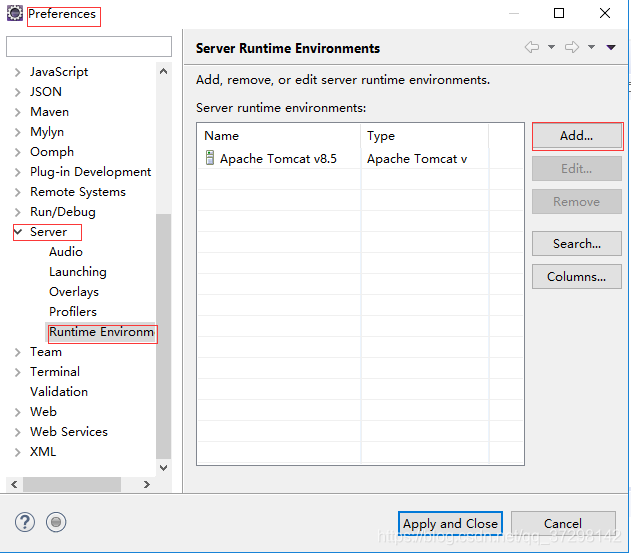
Task: Click the tree horizontal scrollbar thumb
Action: tap(72, 485)
